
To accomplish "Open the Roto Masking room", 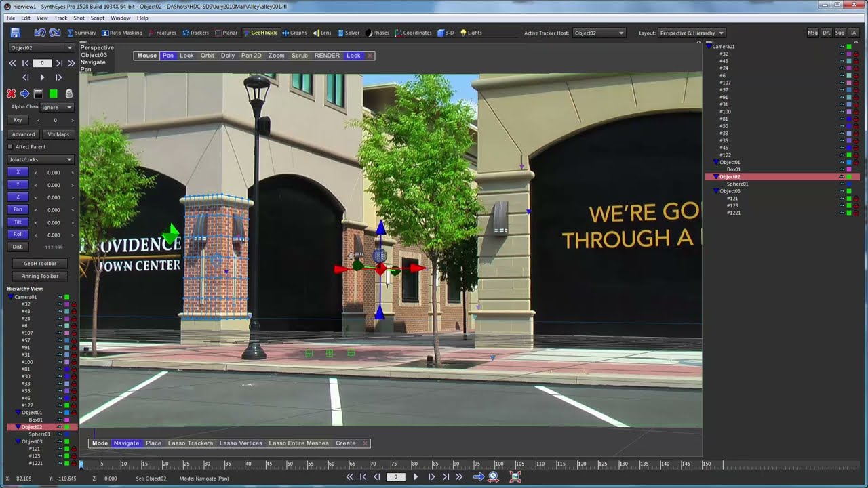I will click(x=122, y=33).
